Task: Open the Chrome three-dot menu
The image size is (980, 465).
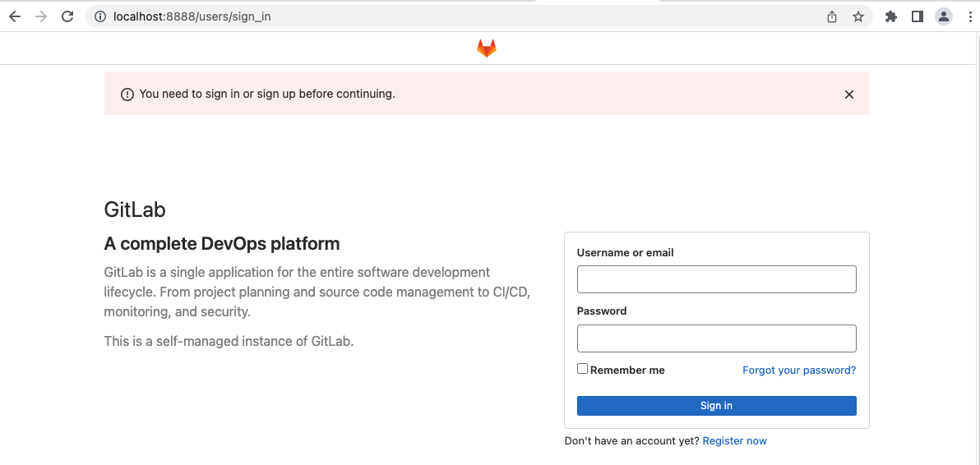Action: [x=970, y=16]
